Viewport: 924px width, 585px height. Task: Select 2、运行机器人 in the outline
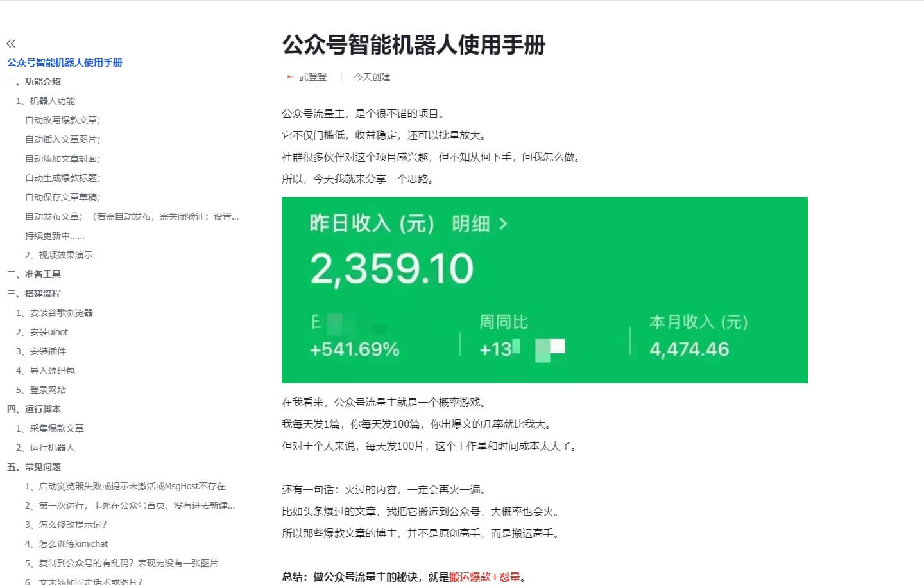click(x=46, y=448)
